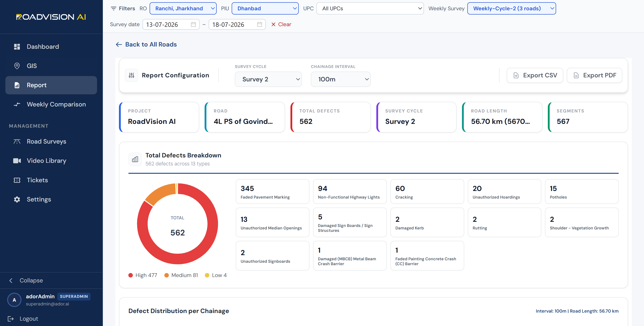This screenshot has width=644, height=326.
Task: Open the Survey Cycle Survey 2 dropdown
Action: click(x=268, y=79)
